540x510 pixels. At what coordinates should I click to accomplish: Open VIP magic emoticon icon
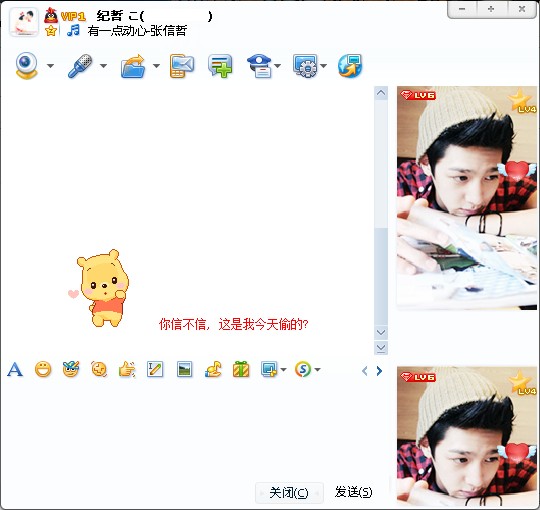point(71,369)
